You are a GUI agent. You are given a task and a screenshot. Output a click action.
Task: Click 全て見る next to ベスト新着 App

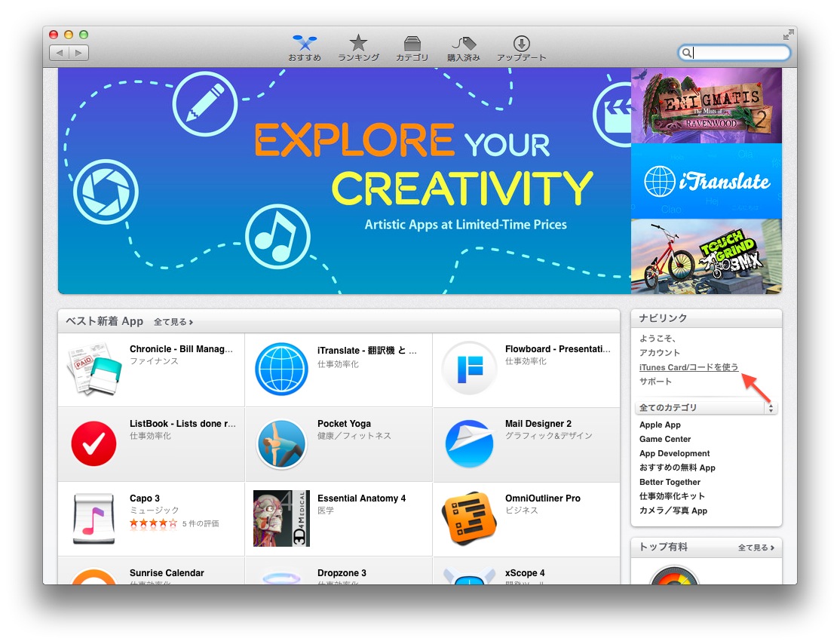173,322
